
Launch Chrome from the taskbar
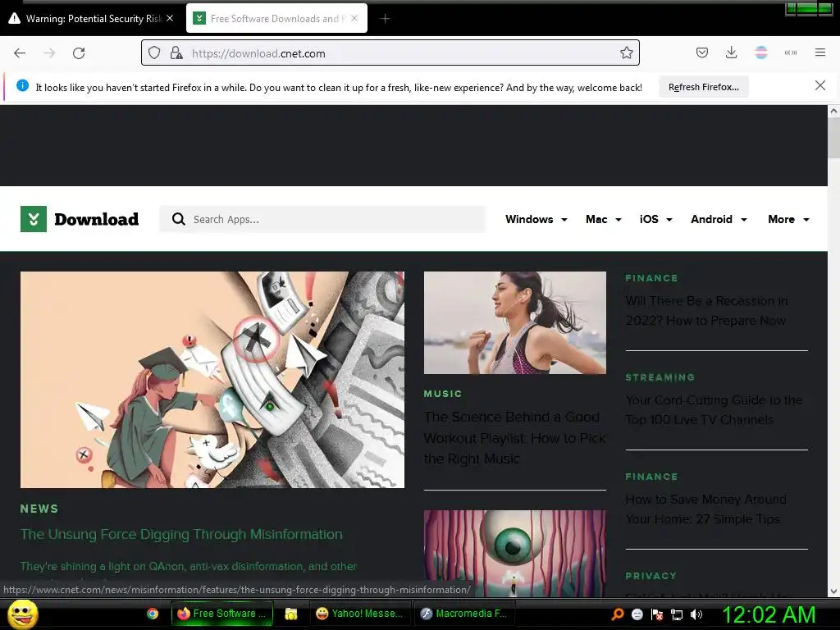pos(153,614)
